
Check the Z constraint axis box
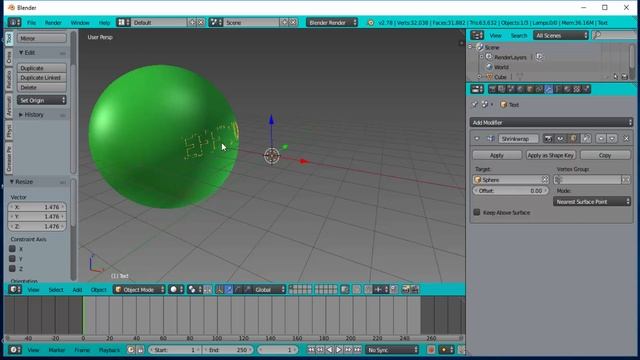tap(12, 268)
